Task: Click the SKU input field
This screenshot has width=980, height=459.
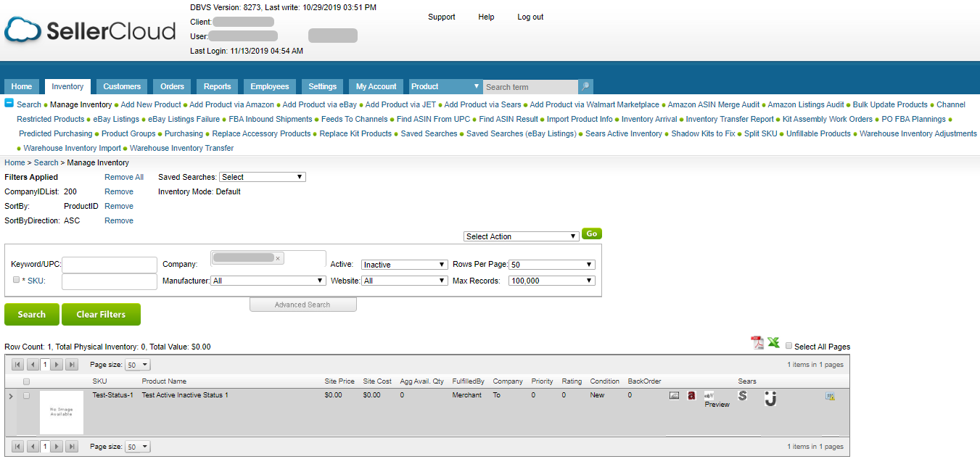Action: click(x=110, y=281)
